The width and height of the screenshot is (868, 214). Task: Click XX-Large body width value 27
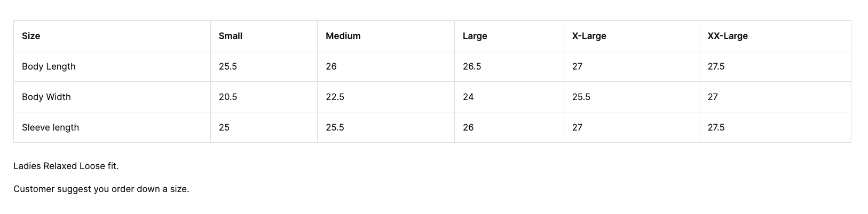coord(713,97)
